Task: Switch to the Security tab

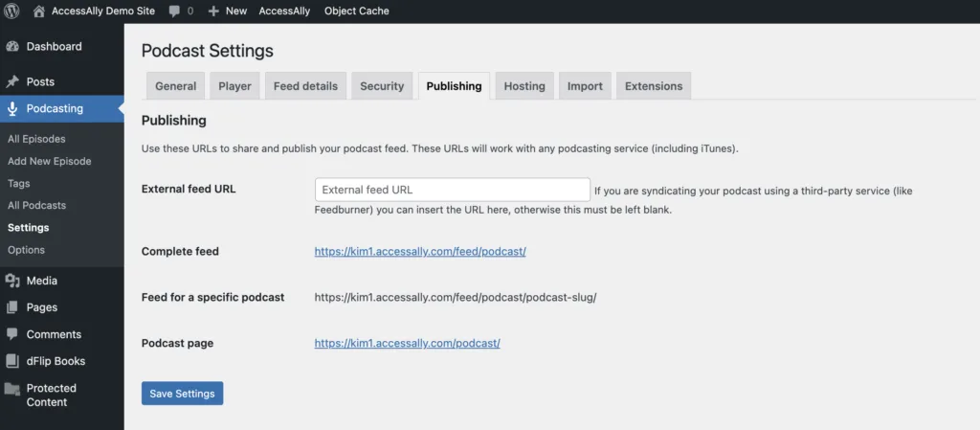Action: (x=382, y=86)
